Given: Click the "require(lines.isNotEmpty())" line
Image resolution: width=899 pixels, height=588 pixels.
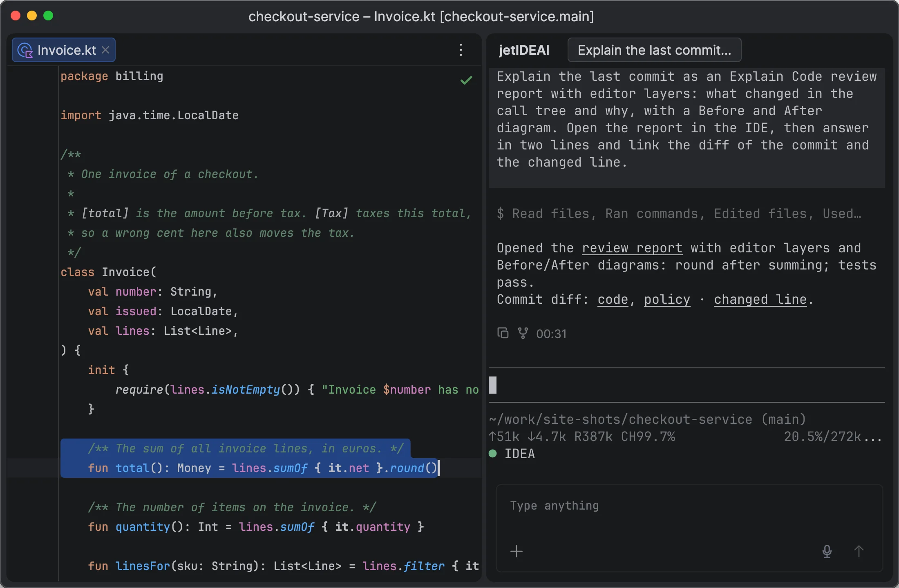Looking at the screenshot, I should (x=297, y=390).
